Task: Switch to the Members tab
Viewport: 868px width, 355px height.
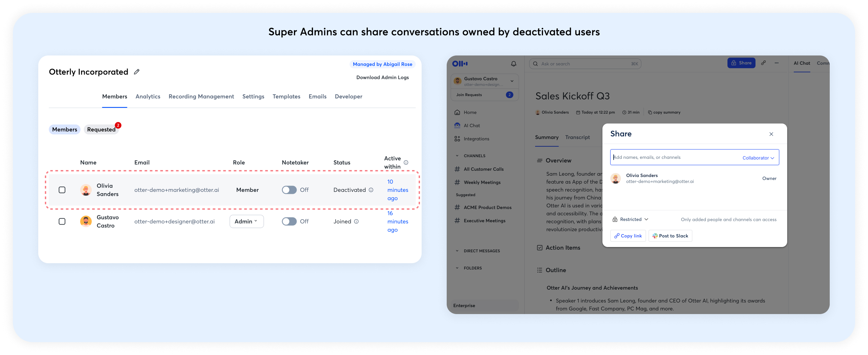Action: (x=114, y=96)
